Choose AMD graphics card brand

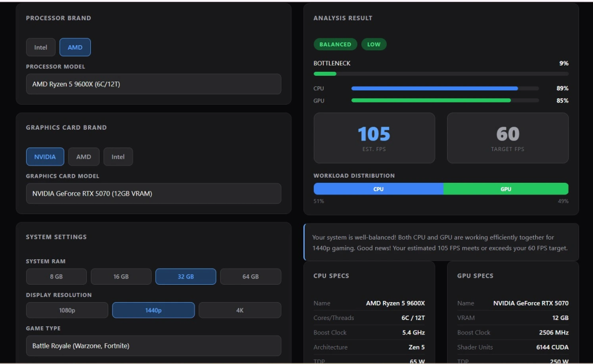[83, 156]
